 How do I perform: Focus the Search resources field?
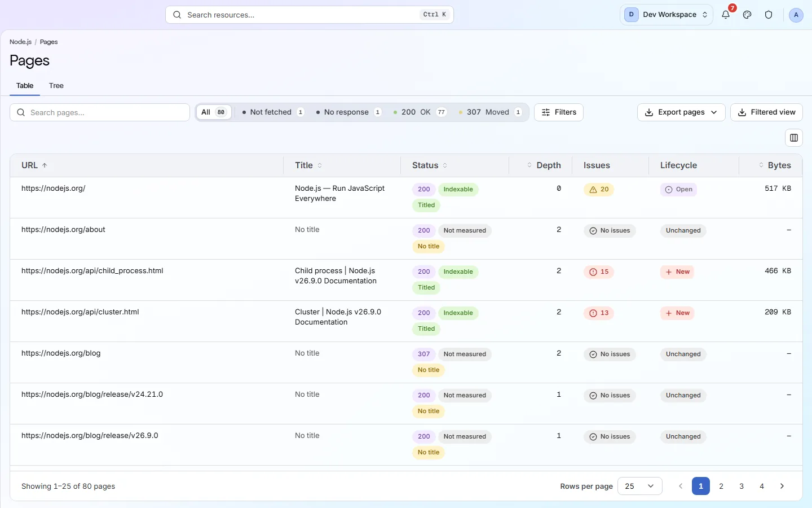pyautogui.click(x=310, y=15)
